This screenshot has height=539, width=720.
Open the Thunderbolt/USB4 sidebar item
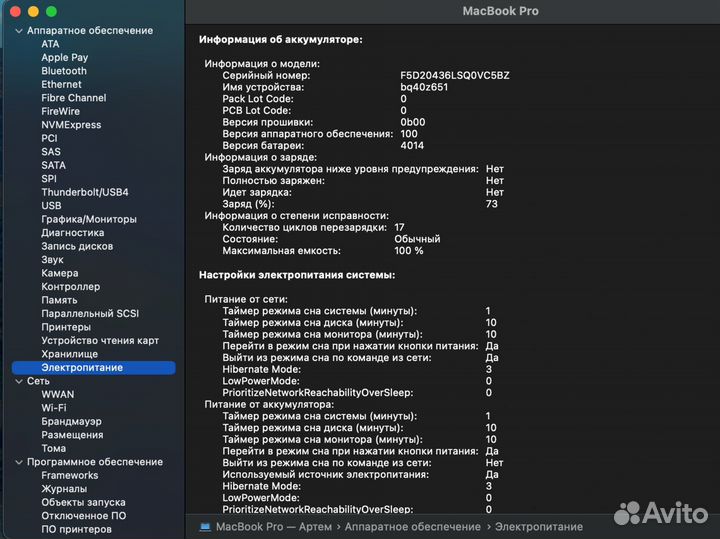point(85,192)
